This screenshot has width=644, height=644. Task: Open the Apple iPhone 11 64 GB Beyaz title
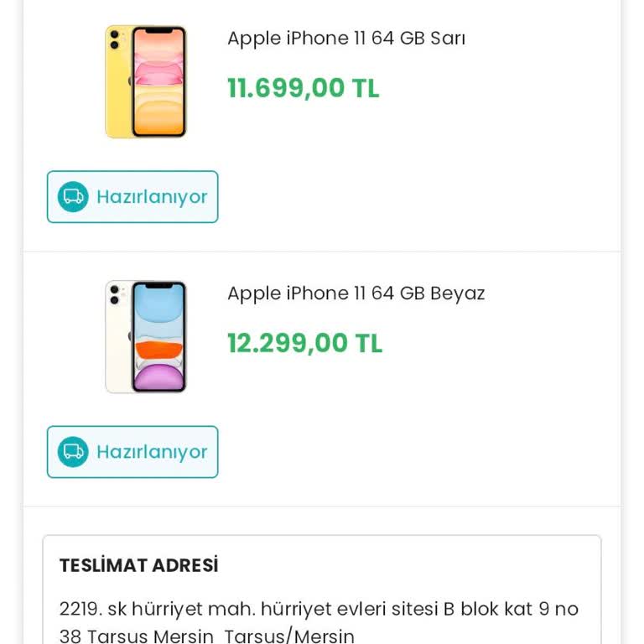tap(356, 293)
